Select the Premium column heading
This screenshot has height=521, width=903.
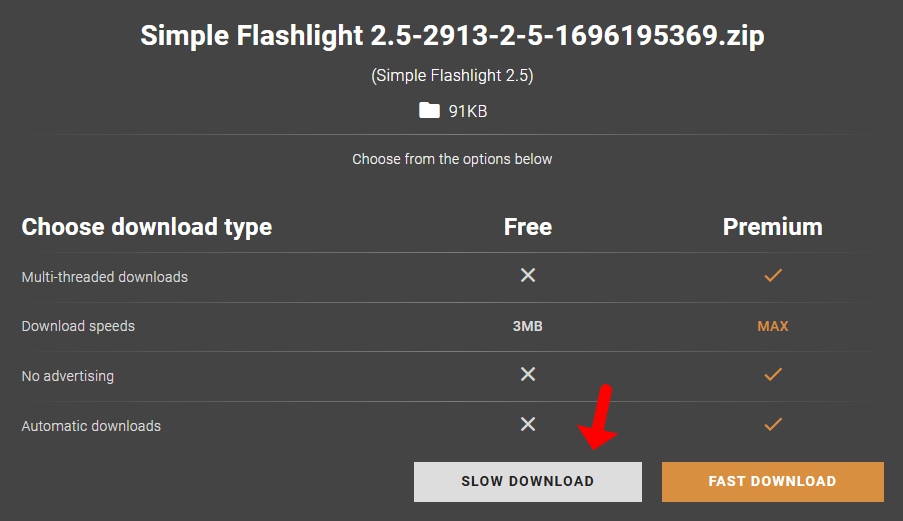pos(772,227)
